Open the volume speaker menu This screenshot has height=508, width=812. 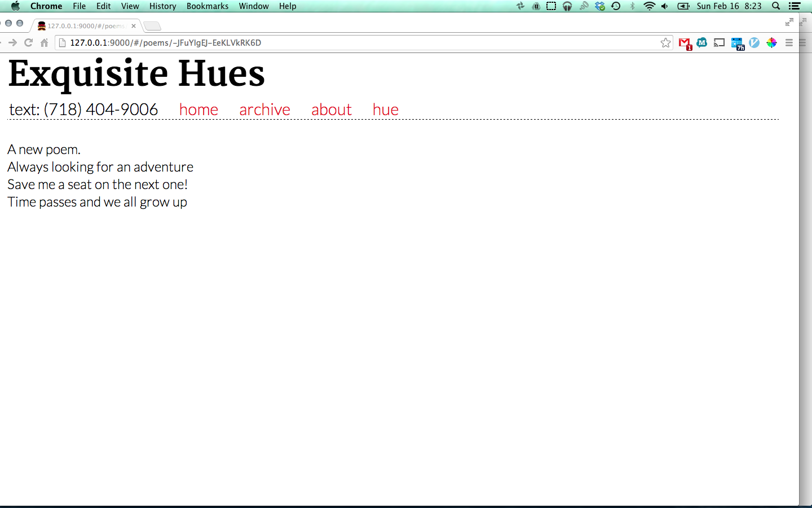(665, 6)
